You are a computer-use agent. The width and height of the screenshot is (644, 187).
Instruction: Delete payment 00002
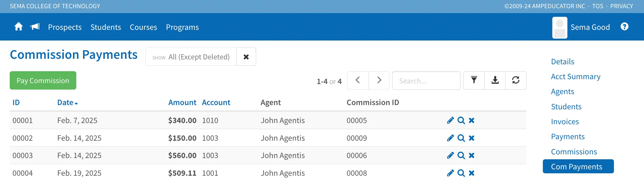(x=471, y=138)
